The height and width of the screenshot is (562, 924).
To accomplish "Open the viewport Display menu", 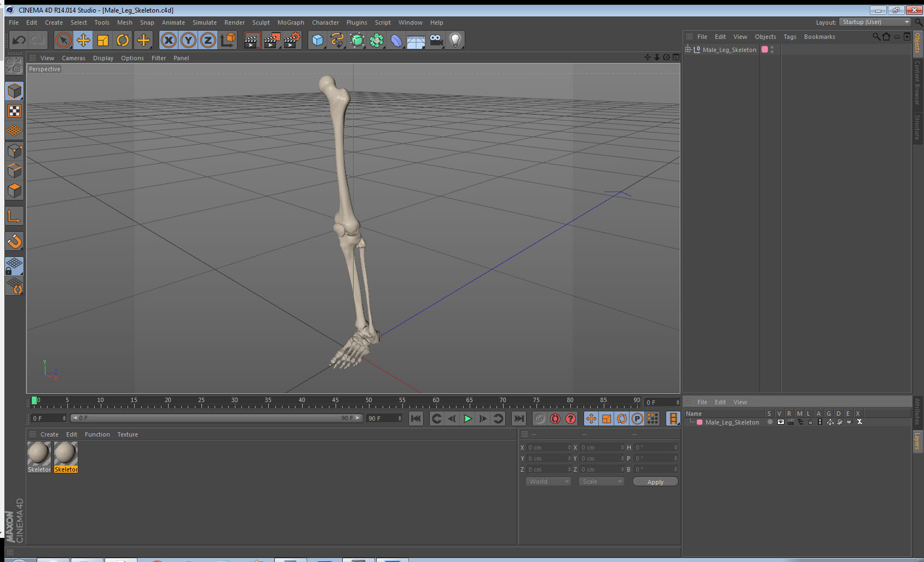I will point(103,58).
